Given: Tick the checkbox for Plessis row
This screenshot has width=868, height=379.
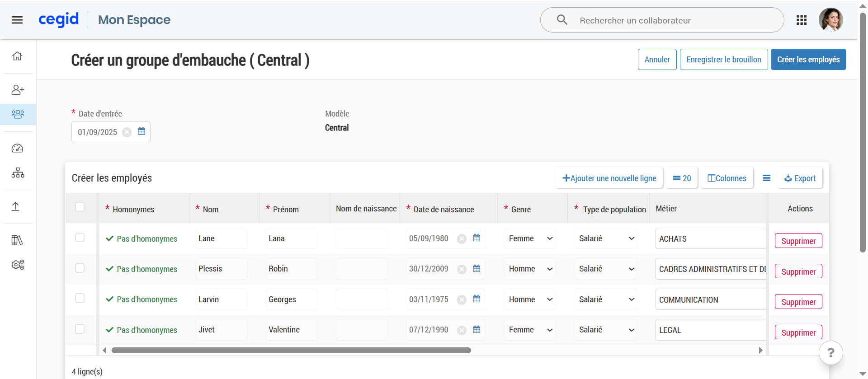Looking at the screenshot, I should tap(80, 268).
